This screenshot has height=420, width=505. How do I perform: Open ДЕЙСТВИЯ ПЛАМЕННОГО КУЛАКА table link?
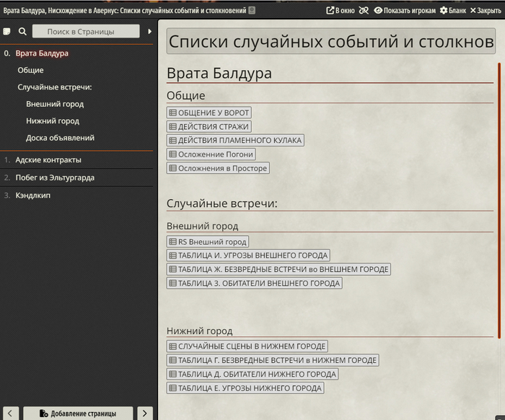235,140
